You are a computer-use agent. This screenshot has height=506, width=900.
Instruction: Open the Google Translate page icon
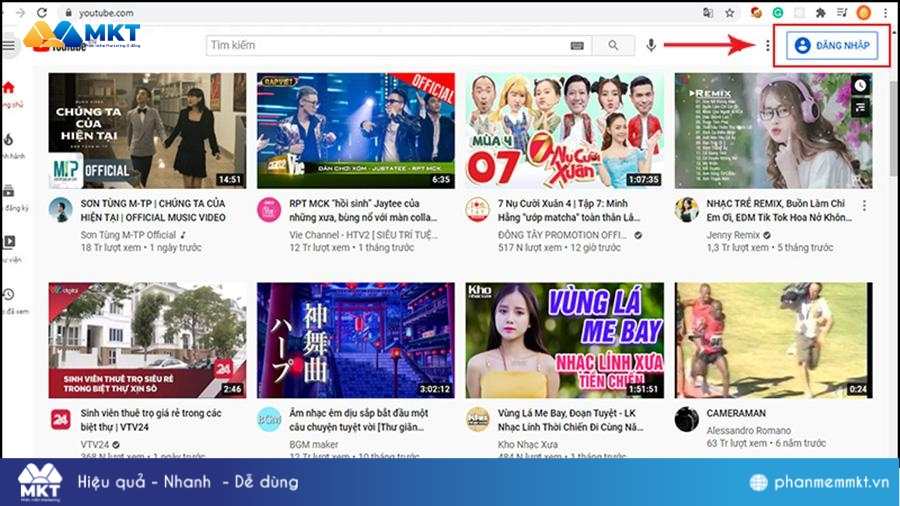(x=708, y=13)
